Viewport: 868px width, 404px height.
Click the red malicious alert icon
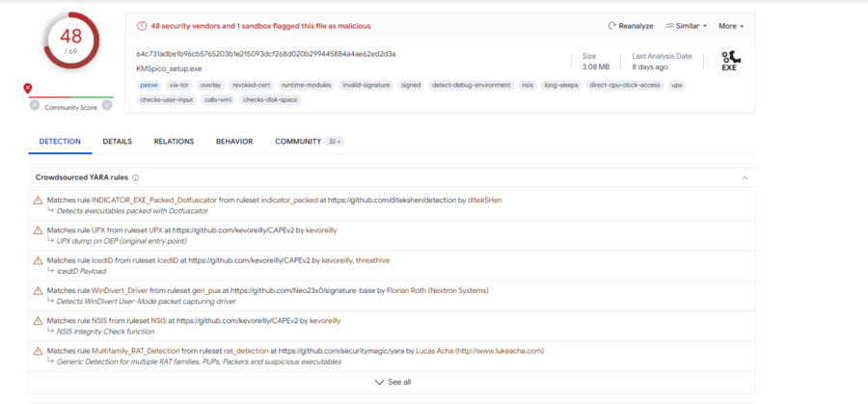[x=142, y=26]
